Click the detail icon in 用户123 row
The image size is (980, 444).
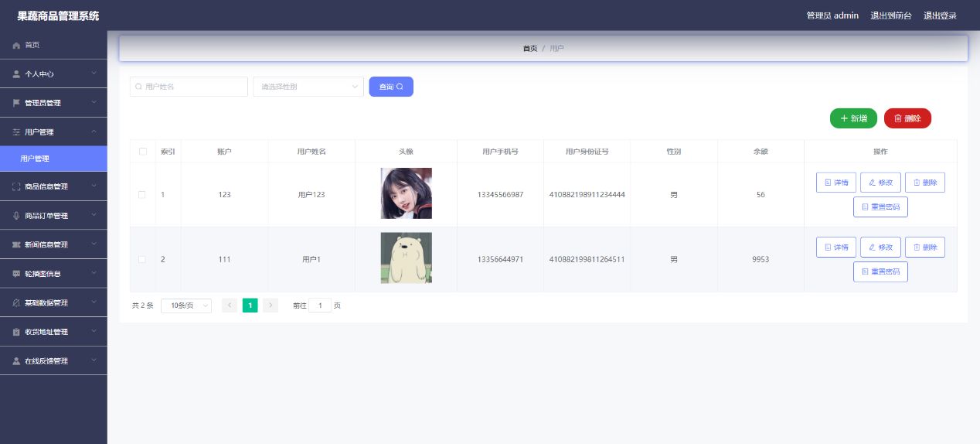(x=828, y=183)
